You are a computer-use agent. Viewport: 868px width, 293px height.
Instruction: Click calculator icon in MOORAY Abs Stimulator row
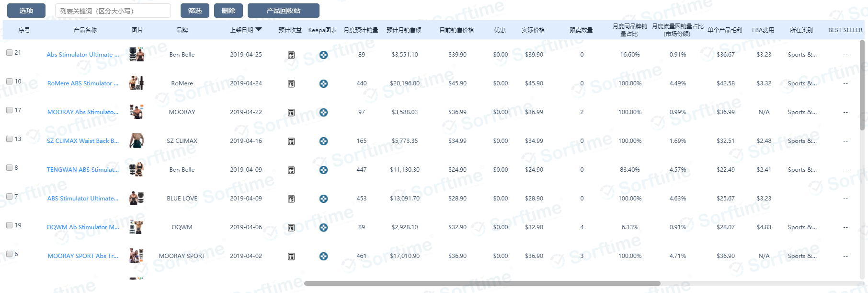coord(291,113)
